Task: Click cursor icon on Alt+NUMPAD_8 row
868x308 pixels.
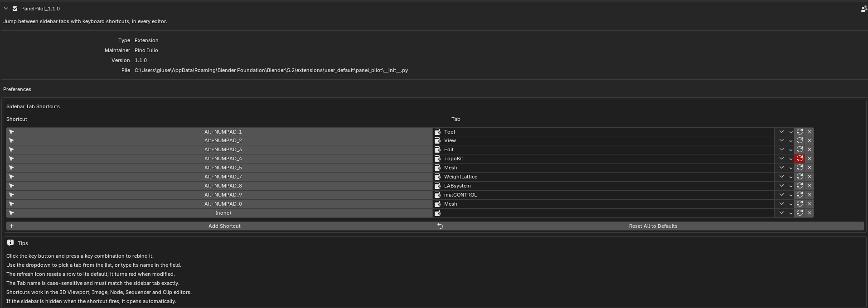Action: click(12, 186)
